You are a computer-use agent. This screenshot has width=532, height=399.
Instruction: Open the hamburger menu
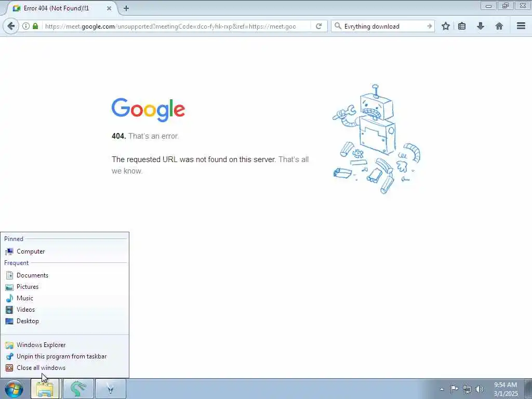(x=521, y=26)
